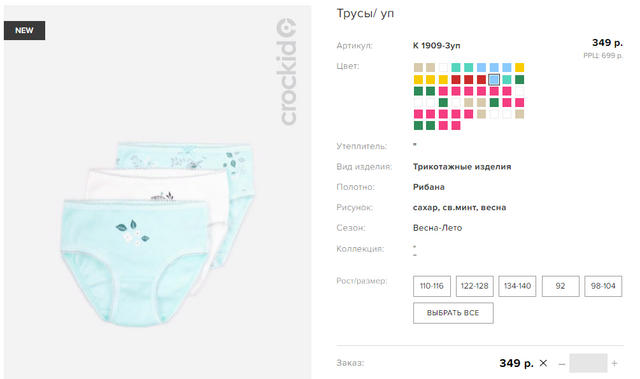The width and height of the screenshot is (640, 379).
Task: Select the first beige swatch in top row
Action: coord(418,67)
